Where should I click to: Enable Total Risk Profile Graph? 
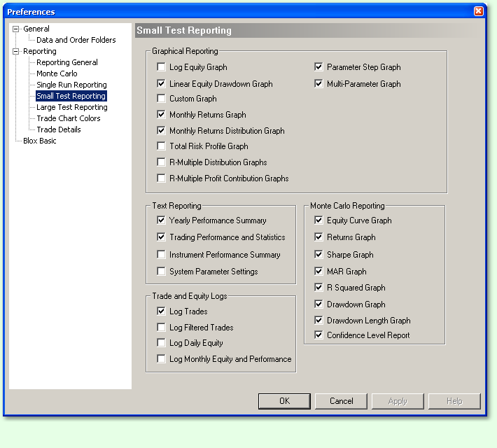(161, 146)
